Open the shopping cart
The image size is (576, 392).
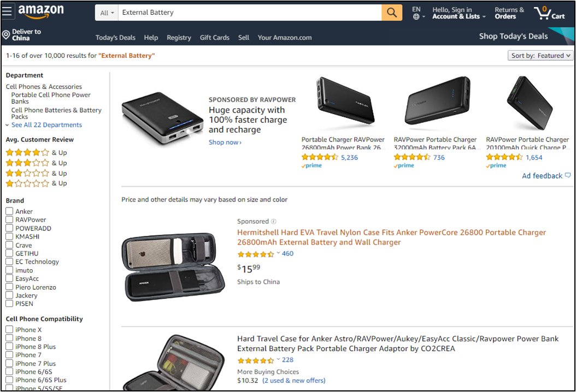click(549, 13)
